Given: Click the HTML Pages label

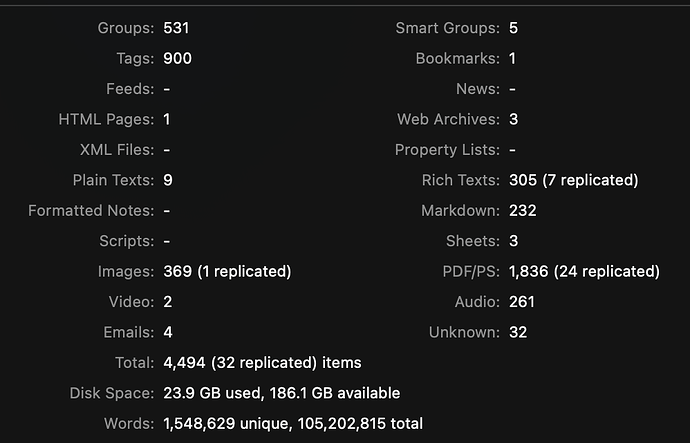Looking at the screenshot, I should tap(106, 119).
